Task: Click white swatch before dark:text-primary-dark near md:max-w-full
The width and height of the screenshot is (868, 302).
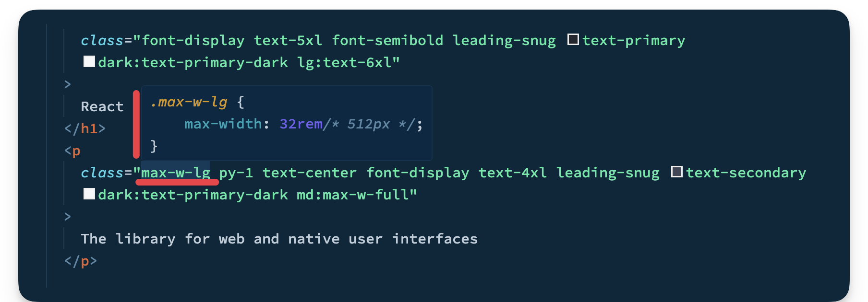Action: 89,194
